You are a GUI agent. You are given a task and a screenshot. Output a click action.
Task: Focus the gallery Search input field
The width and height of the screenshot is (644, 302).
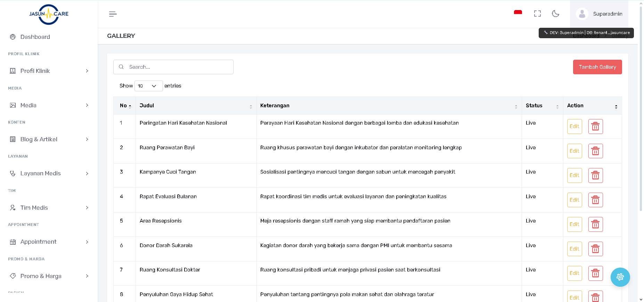[x=178, y=67]
